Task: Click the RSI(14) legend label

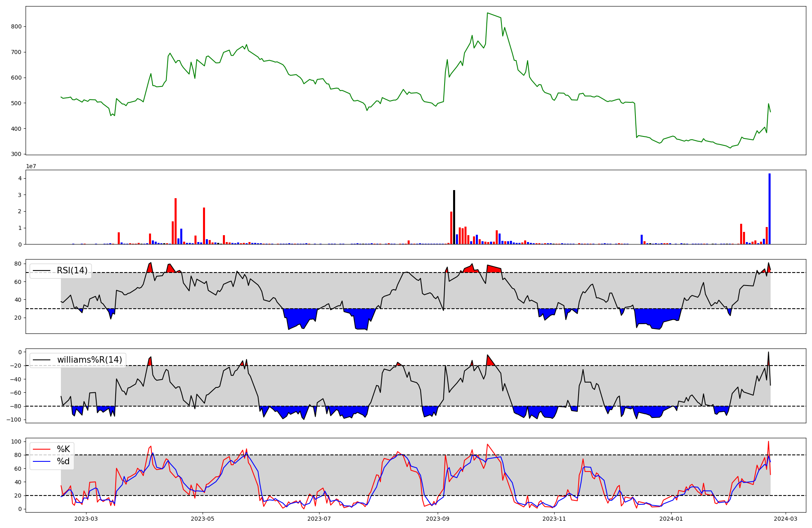Action: [72, 270]
